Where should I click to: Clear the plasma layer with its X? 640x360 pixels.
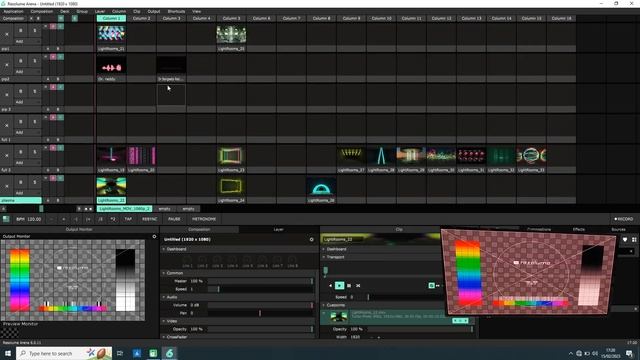pos(7,186)
